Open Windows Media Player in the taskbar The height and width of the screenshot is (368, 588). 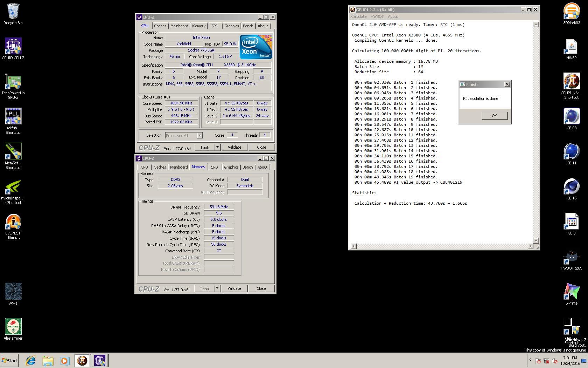64,361
